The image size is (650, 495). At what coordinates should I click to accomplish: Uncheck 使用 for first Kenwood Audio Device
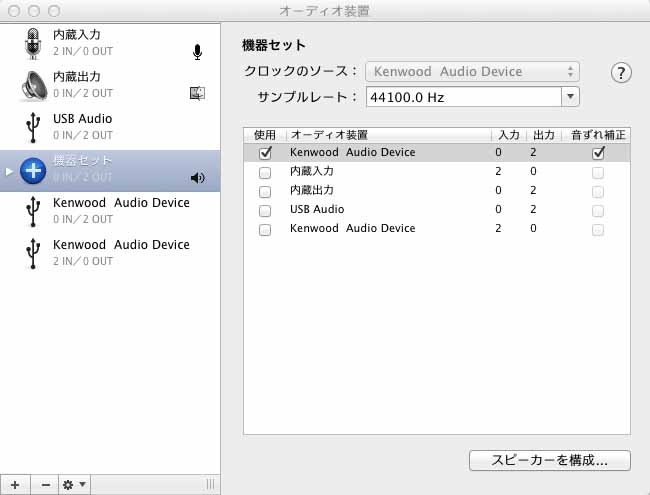265,153
